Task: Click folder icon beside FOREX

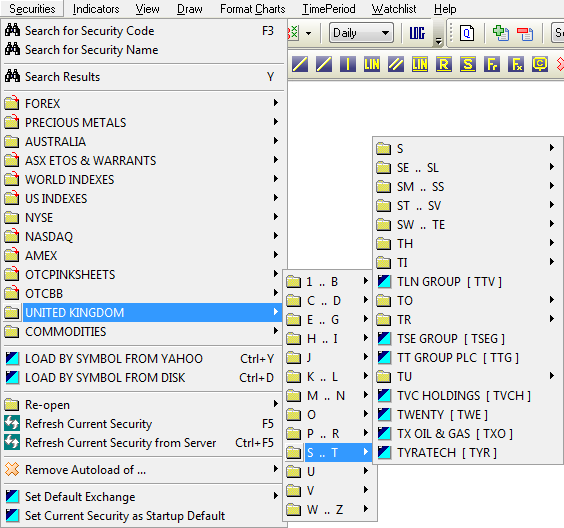Action: click(x=12, y=103)
